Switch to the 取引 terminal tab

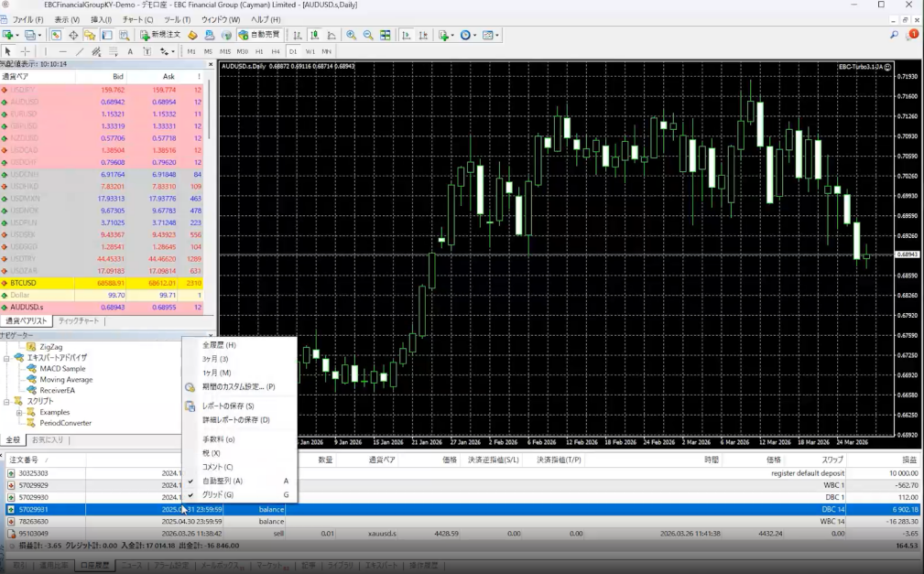(x=19, y=565)
